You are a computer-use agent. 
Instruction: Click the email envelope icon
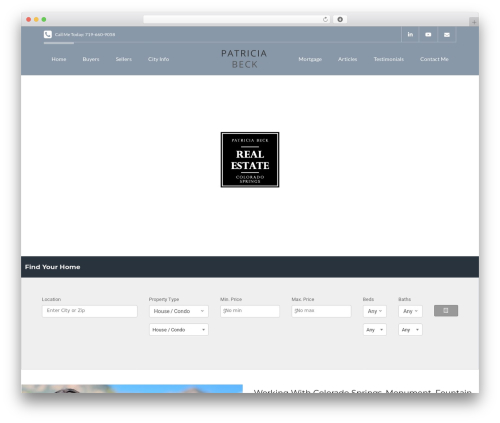(447, 34)
